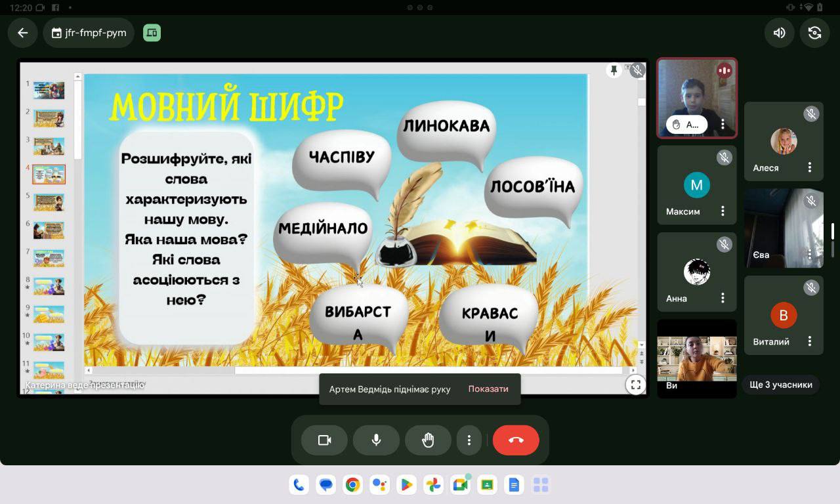Switch audio output with speaker icon
Image resolution: width=840 pixels, height=504 pixels.
pos(779,33)
